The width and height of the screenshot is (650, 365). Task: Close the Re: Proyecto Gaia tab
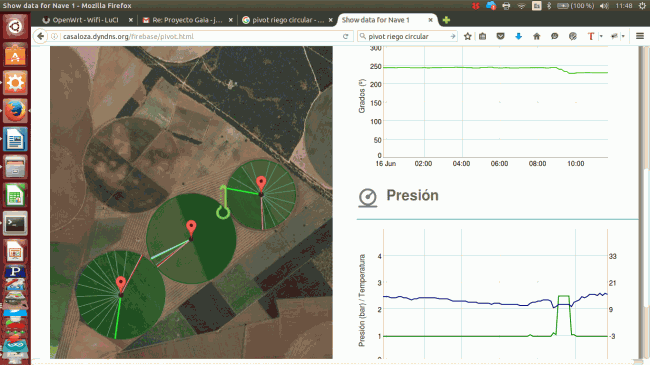pyautogui.click(x=231, y=20)
